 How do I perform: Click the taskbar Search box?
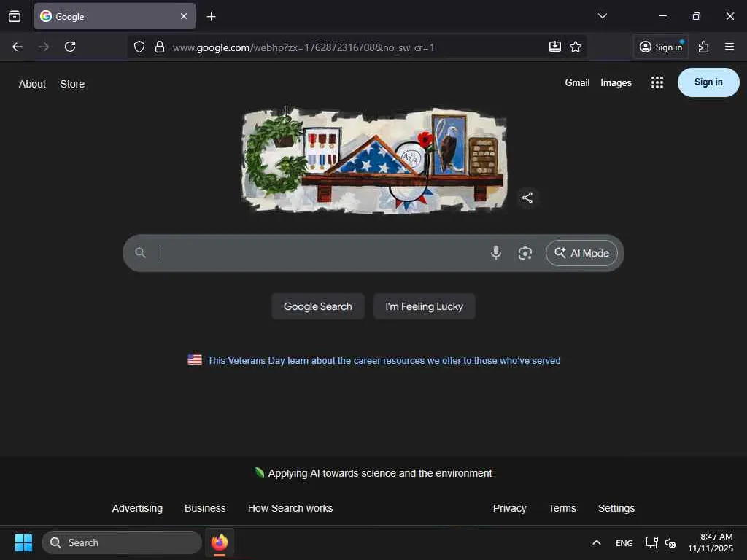point(122,542)
